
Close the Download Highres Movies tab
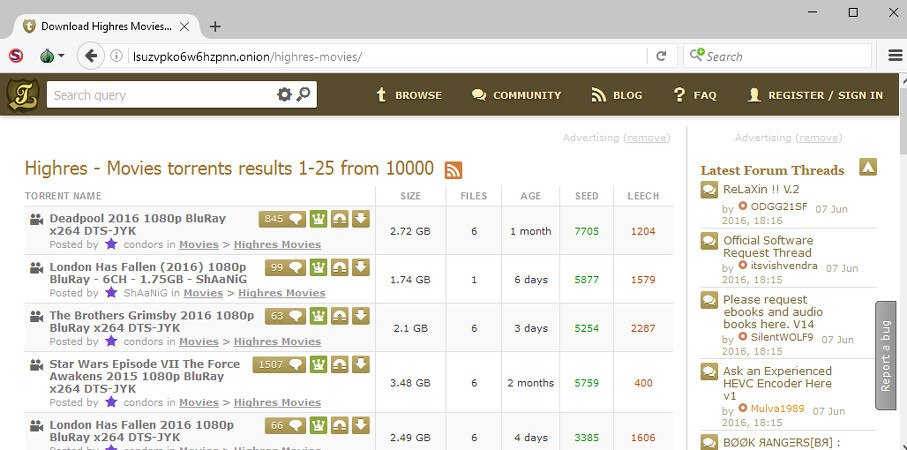[x=185, y=27]
